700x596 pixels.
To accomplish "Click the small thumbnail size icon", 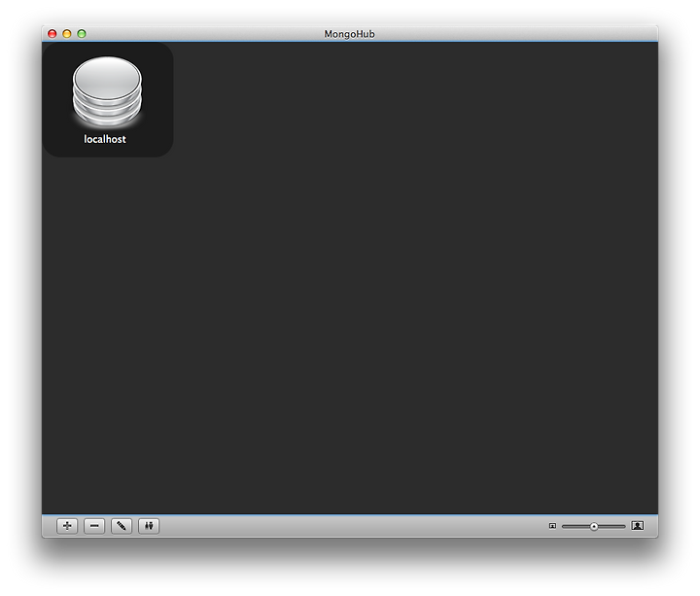I will click(x=552, y=526).
